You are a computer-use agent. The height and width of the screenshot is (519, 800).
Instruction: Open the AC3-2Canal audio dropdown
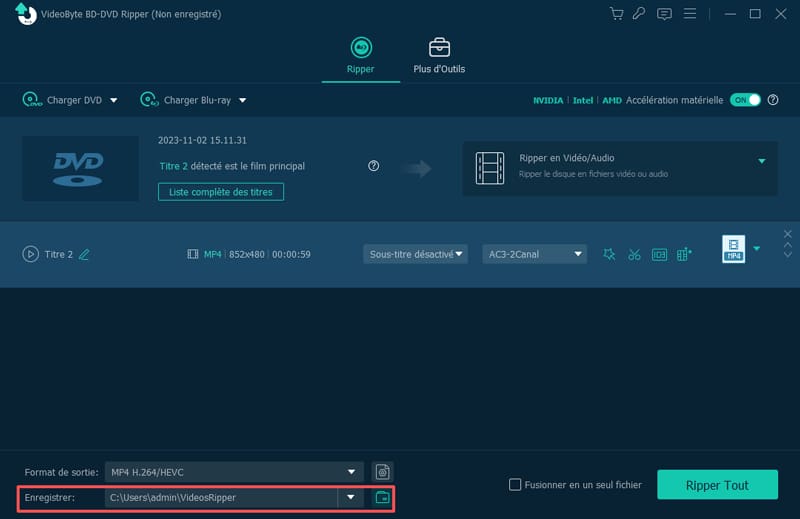point(534,254)
